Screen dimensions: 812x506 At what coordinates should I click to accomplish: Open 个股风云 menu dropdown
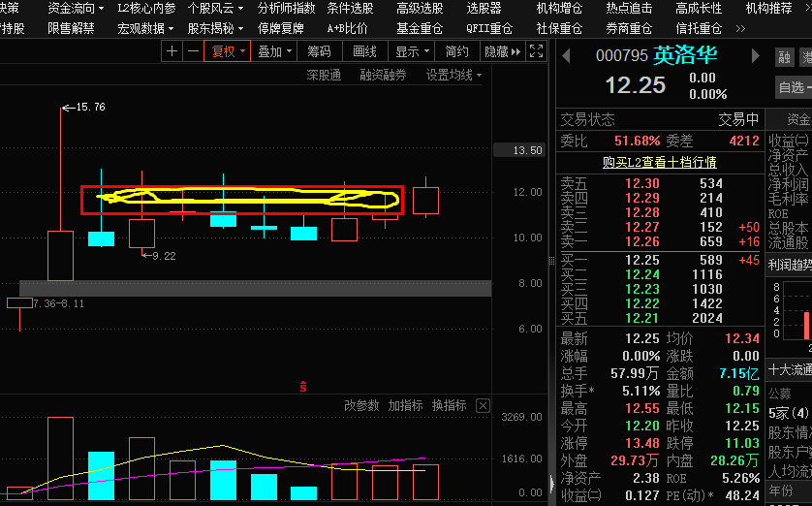pos(215,9)
